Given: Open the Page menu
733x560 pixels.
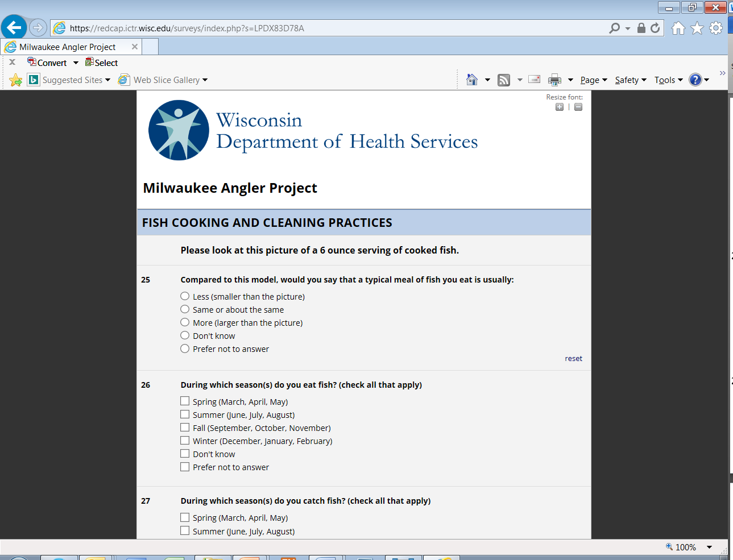Looking at the screenshot, I should point(594,80).
